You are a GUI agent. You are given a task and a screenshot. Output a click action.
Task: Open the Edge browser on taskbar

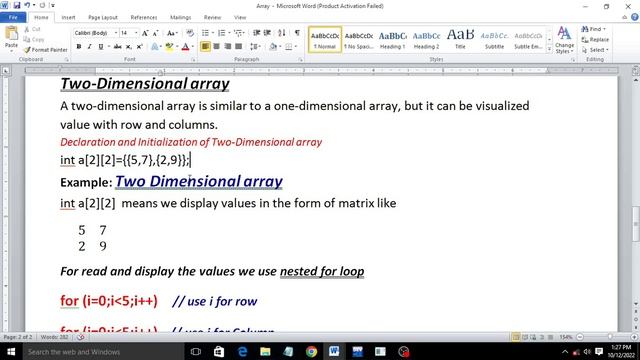(x=242, y=351)
